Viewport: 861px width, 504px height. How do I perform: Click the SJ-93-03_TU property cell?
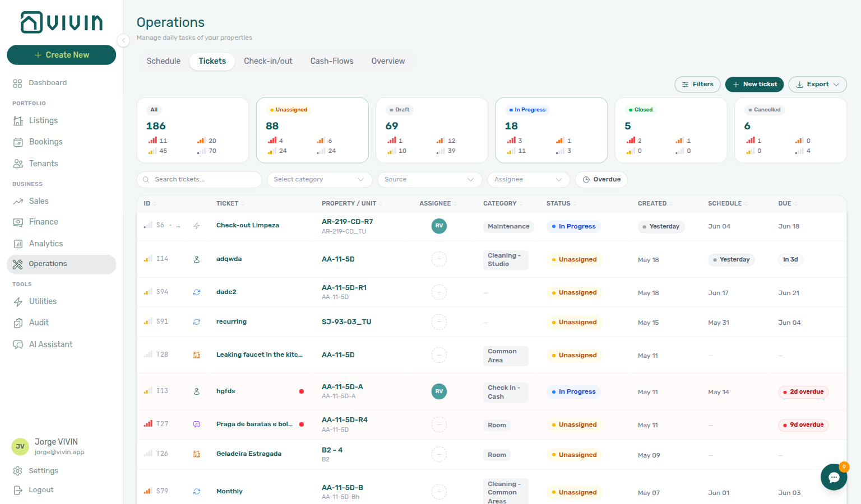(x=346, y=322)
